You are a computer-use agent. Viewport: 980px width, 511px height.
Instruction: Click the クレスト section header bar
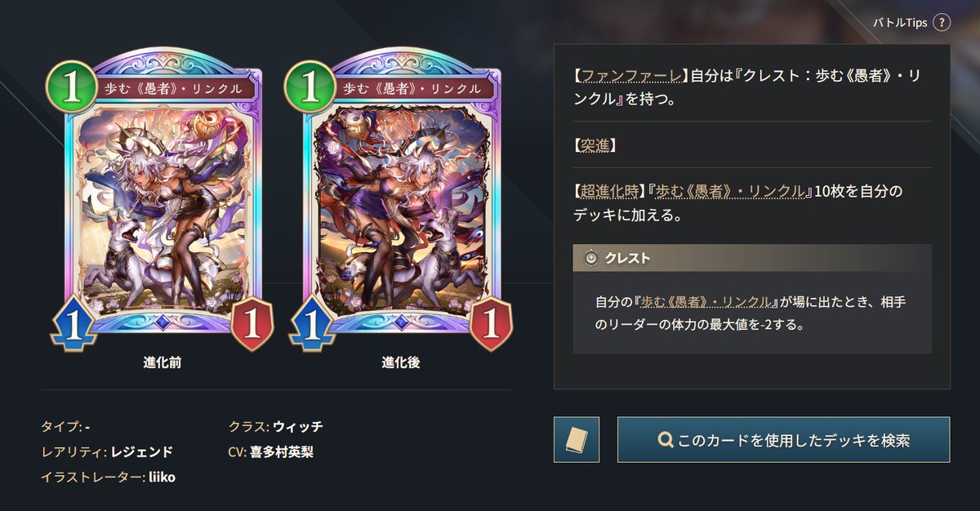[x=752, y=258]
